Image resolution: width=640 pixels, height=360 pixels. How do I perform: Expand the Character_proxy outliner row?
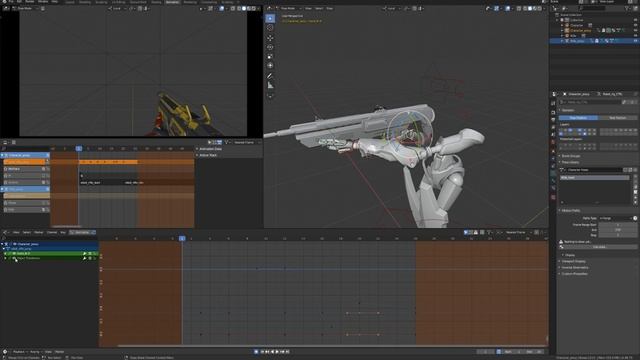[x=562, y=30]
